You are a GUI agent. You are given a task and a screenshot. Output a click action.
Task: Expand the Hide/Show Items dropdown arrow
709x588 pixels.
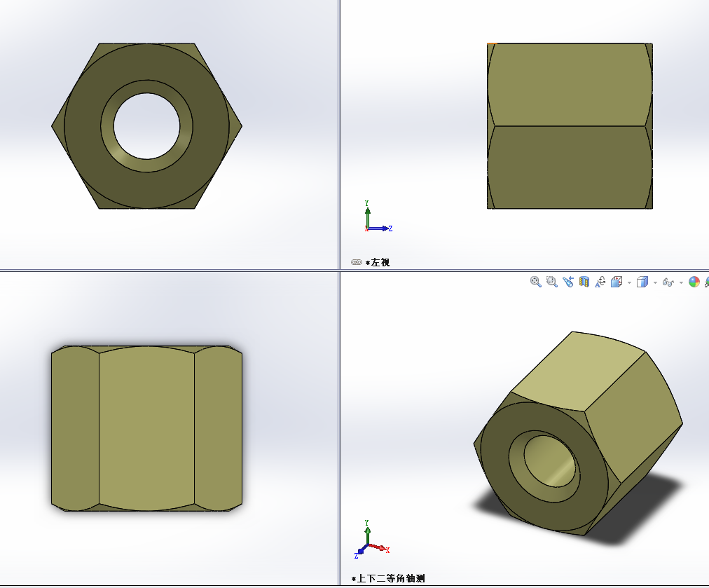click(x=681, y=283)
